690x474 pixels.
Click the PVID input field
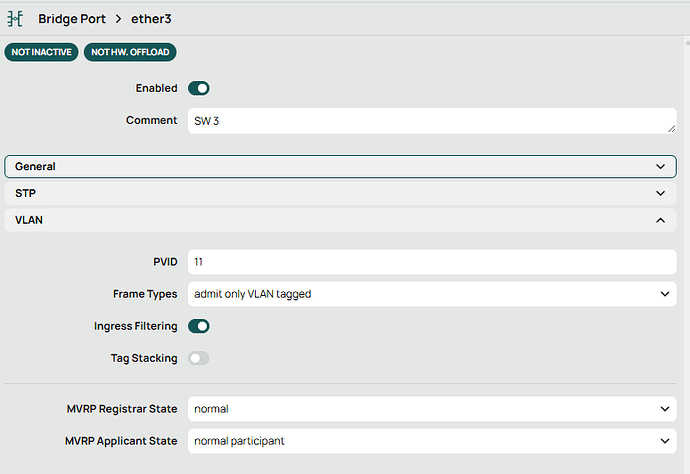430,262
